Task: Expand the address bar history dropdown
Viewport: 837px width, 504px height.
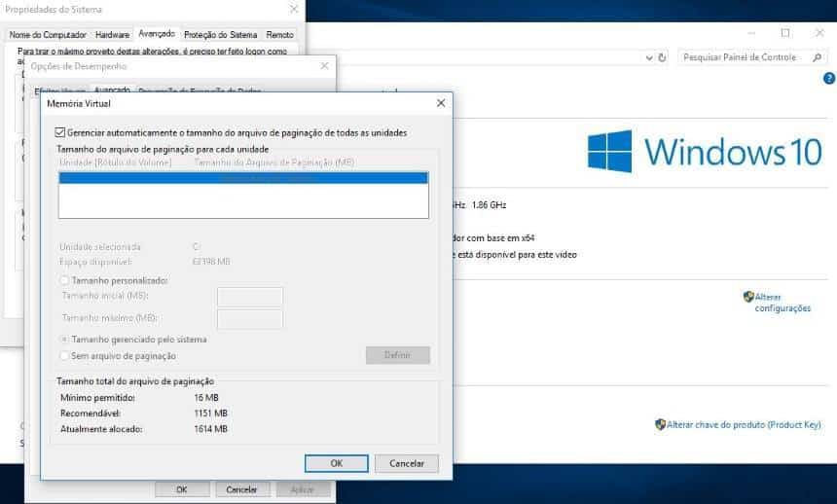Action: coord(649,57)
